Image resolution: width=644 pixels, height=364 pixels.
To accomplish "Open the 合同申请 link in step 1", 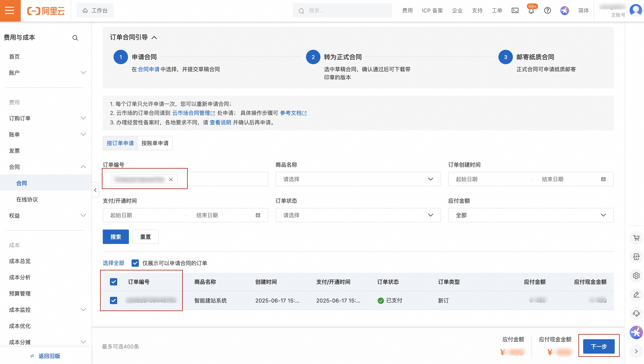I will pyautogui.click(x=148, y=69).
